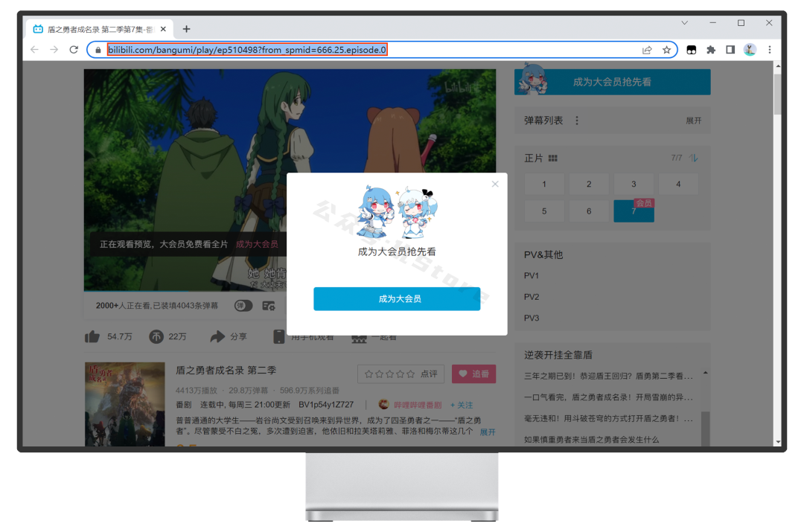Click the coin icon showing 22万
Viewport: 804px width, 532px height.
[156, 337]
